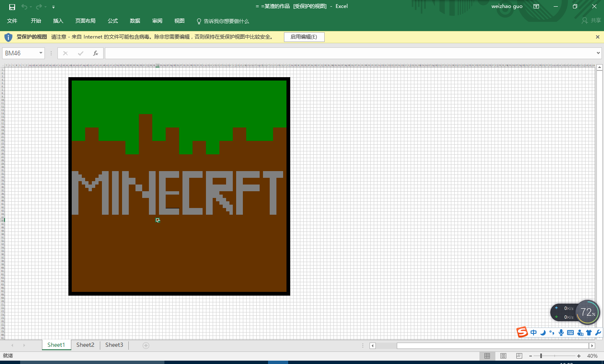Click the New Sheet plus button
This screenshot has width=604, height=364.
146,346
